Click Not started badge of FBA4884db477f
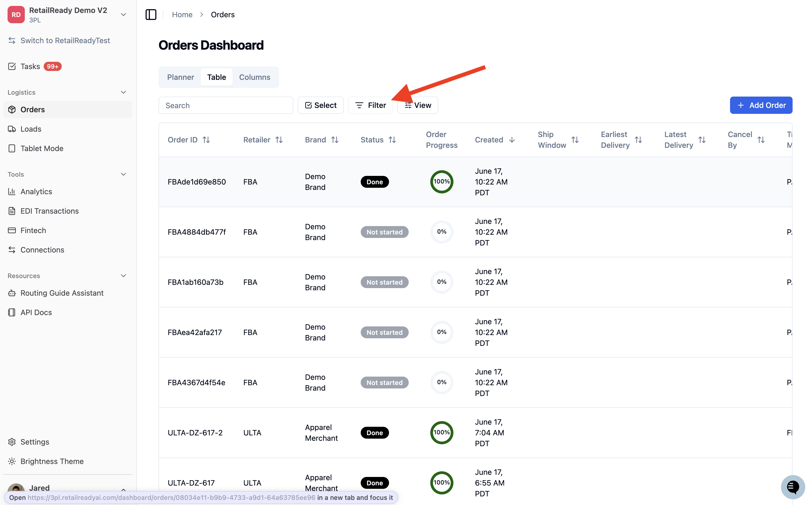Image resolution: width=812 pixels, height=505 pixels. (x=384, y=232)
